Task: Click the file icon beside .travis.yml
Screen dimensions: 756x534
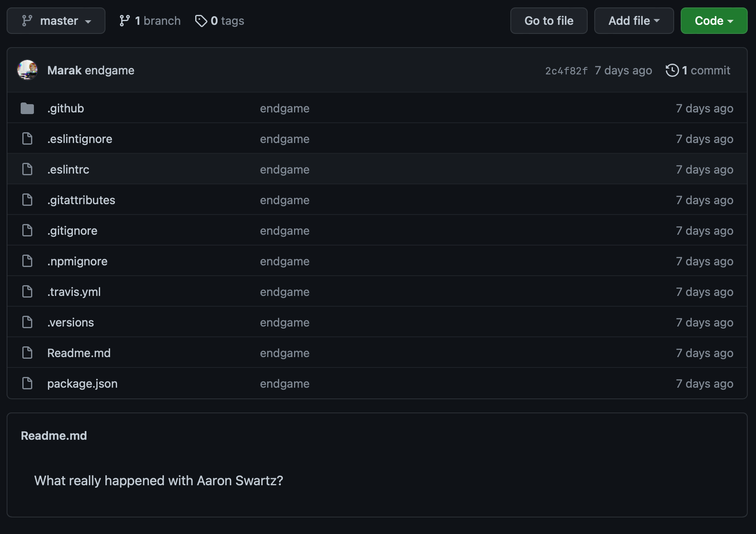Action: point(27,292)
